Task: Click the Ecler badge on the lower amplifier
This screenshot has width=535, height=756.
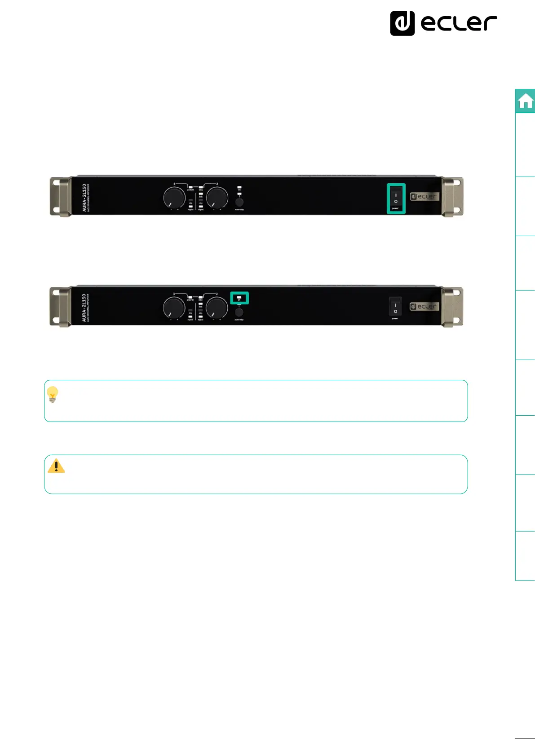Action: (424, 306)
